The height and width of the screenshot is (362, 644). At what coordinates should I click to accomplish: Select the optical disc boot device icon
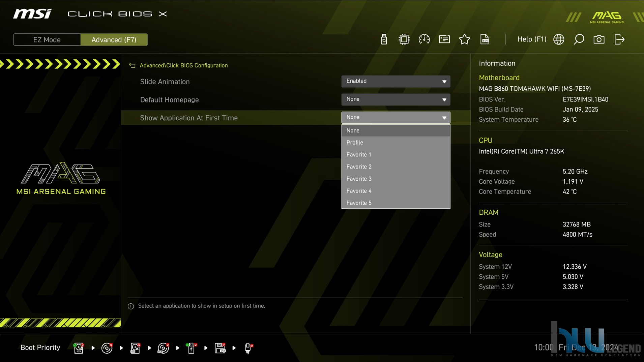107,348
